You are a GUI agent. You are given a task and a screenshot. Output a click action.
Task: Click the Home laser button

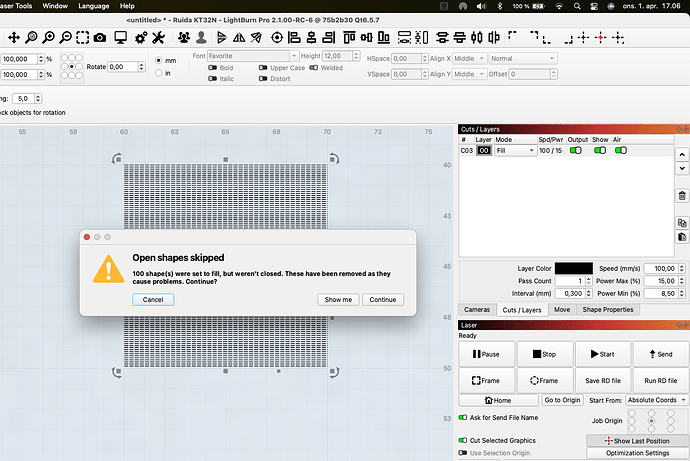click(x=485, y=400)
